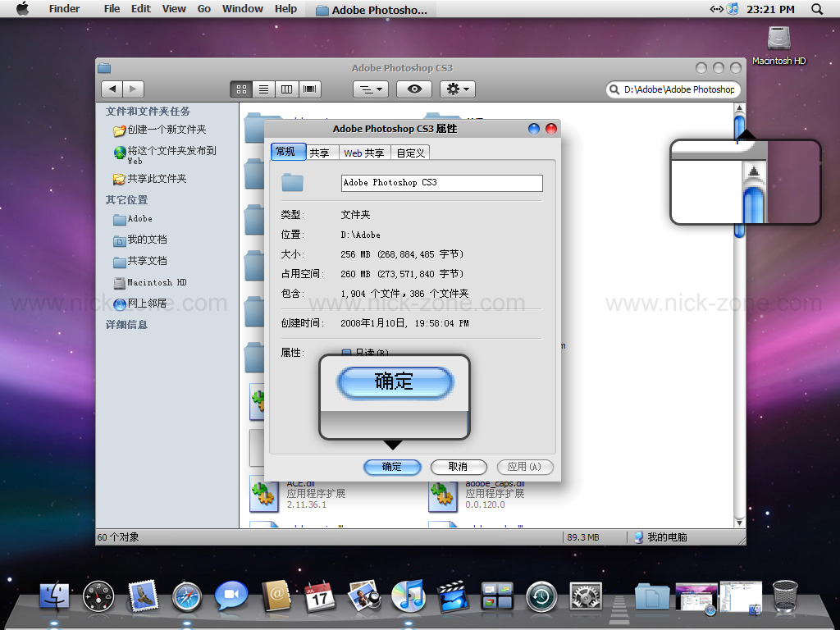Open Macintosh HD in sidebar
840x630 pixels.
pos(150,282)
